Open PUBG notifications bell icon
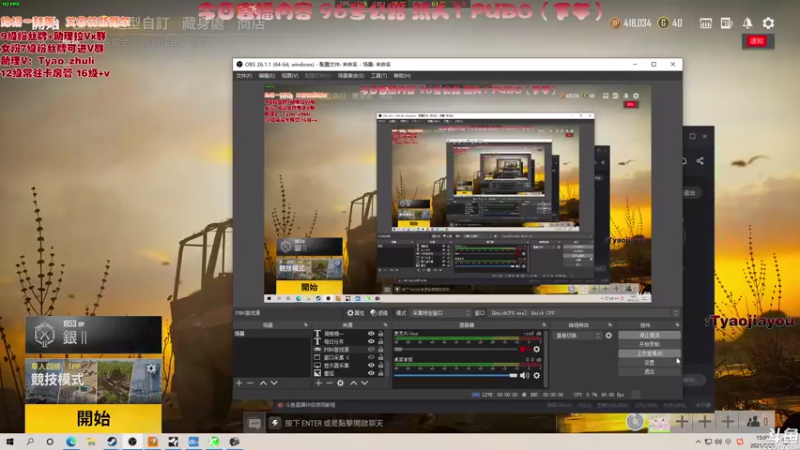The height and width of the screenshot is (450, 800). click(x=747, y=23)
